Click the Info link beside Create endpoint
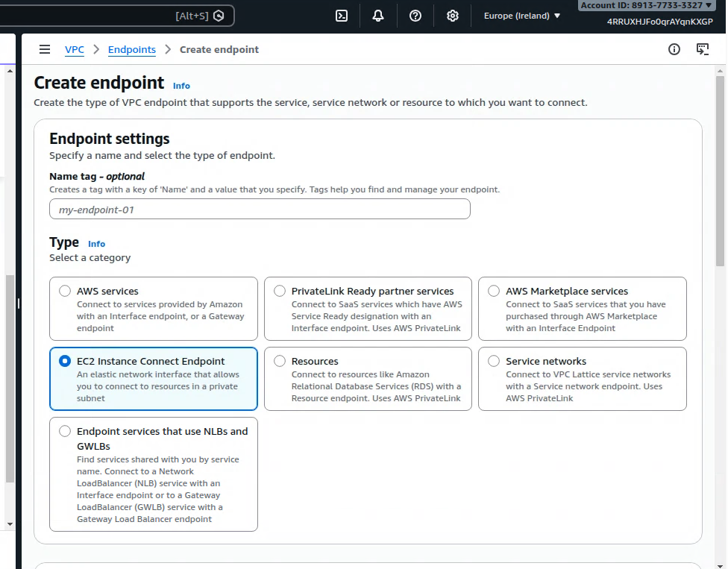Screen dimensions: 728x569 (x=181, y=86)
